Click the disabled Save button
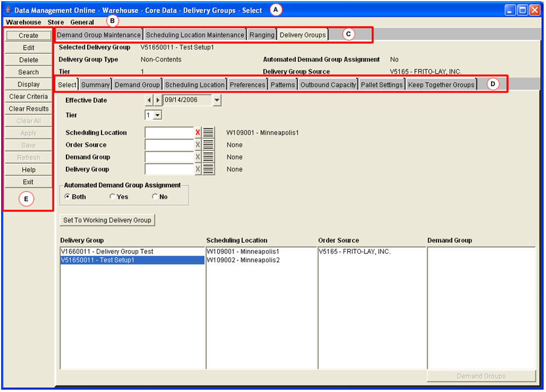This screenshot has height=392, width=546. [28, 145]
